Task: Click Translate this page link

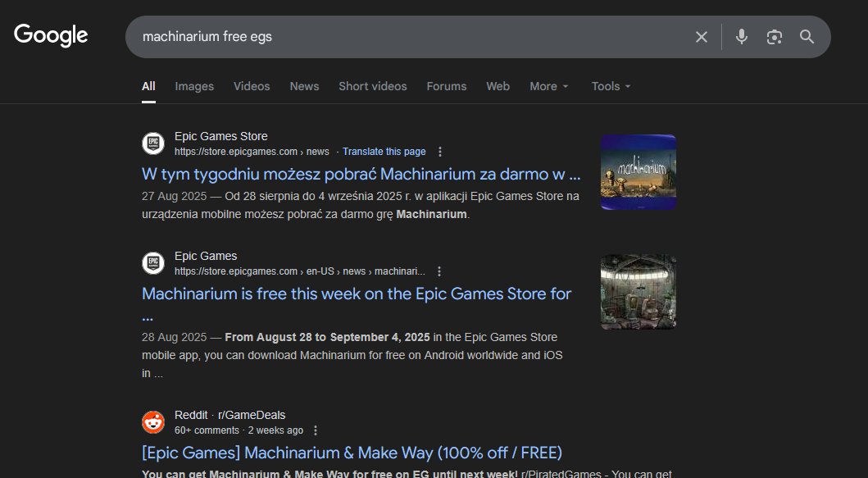Action: (384, 152)
